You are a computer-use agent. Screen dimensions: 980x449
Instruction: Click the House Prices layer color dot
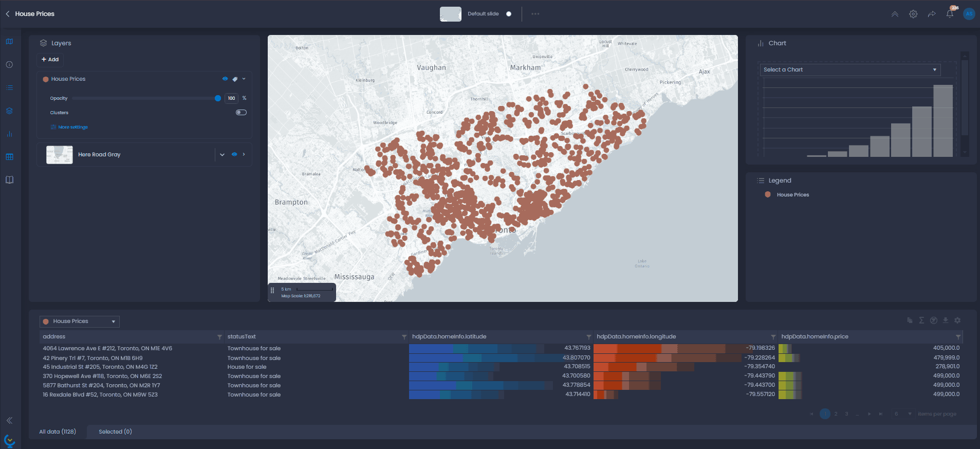pos(46,79)
